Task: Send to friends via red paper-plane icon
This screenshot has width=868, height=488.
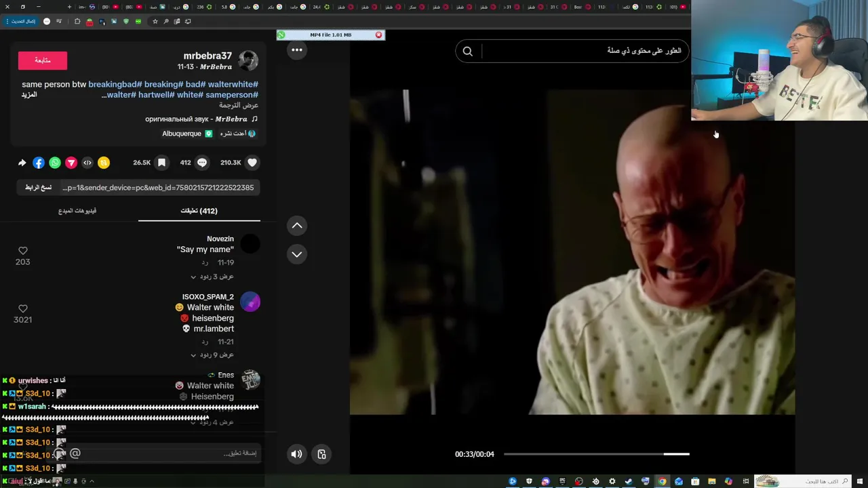Action: tap(71, 163)
